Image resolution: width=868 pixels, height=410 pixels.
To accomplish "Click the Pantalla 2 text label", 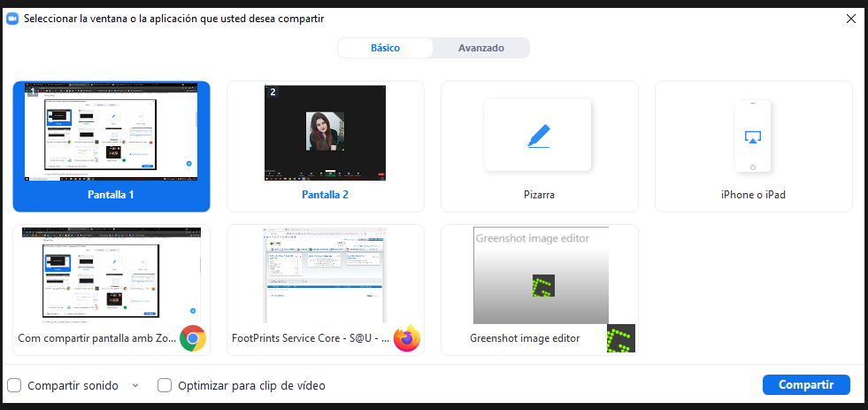I will (x=325, y=195).
